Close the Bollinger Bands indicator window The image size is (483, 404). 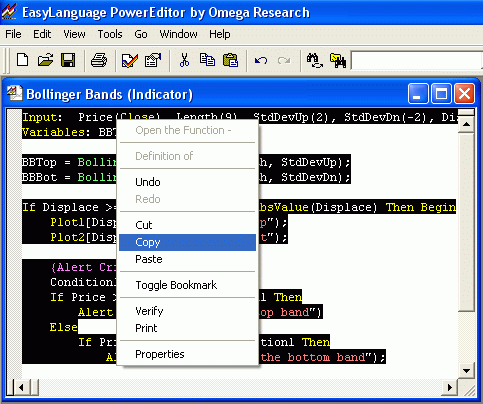[x=464, y=93]
